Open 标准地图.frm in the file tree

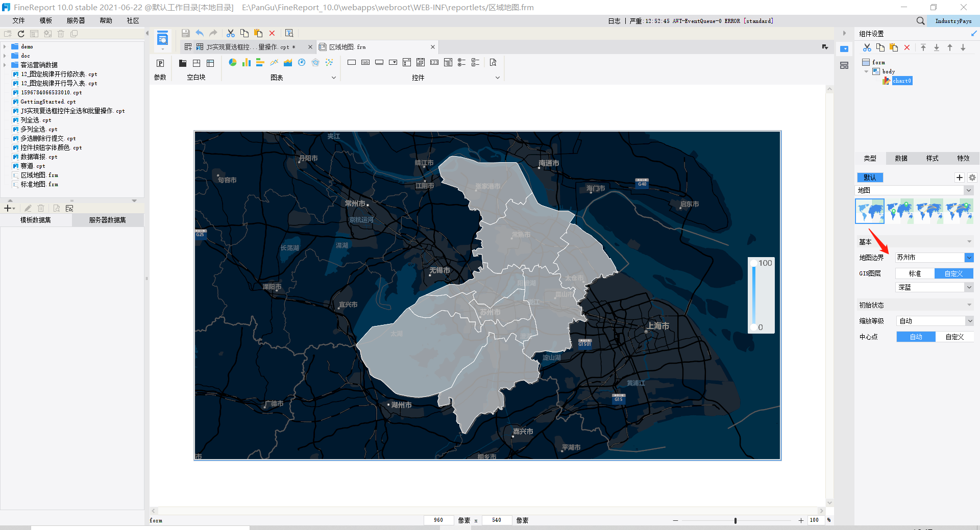[x=39, y=184]
